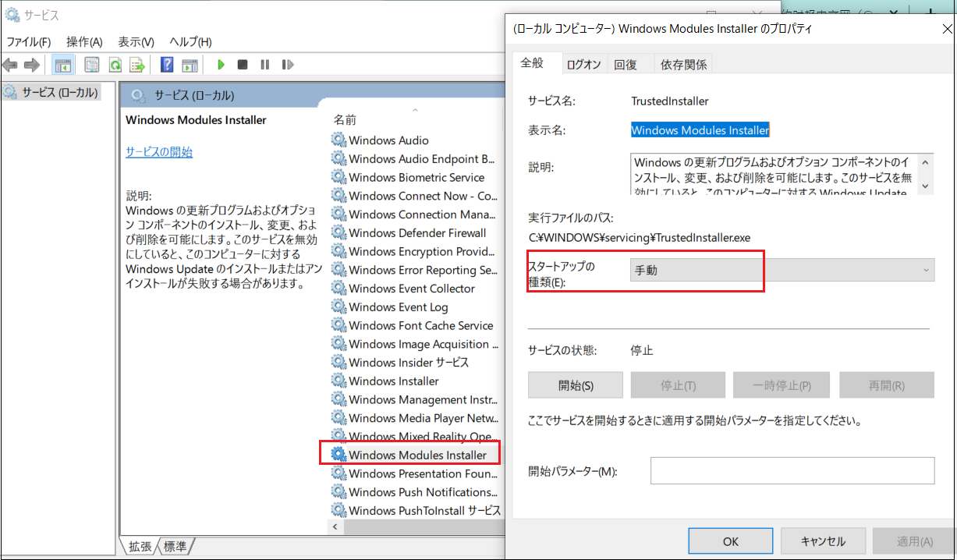
Task: Click the キャンセル button
Action: tap(823, 541)
